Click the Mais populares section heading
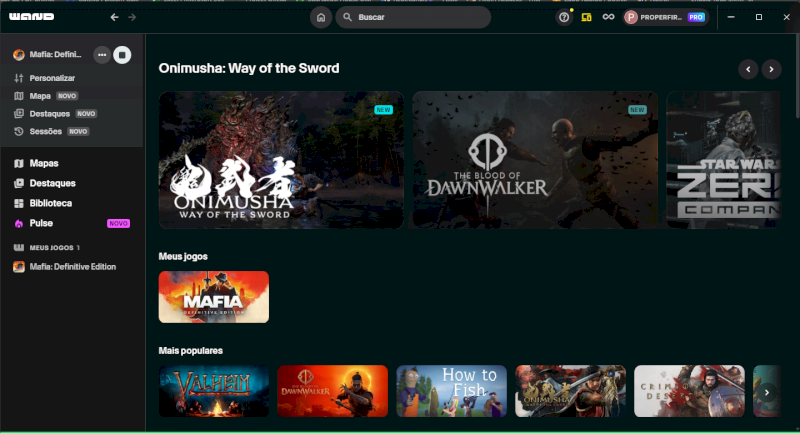The width and height of the screenshot is (800, 433). (x=191, y=351)
